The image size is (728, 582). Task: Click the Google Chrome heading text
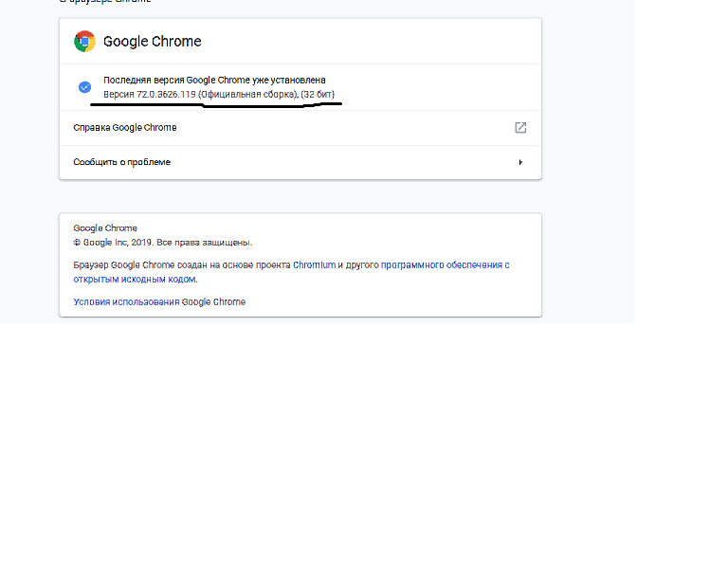[153, 42]
